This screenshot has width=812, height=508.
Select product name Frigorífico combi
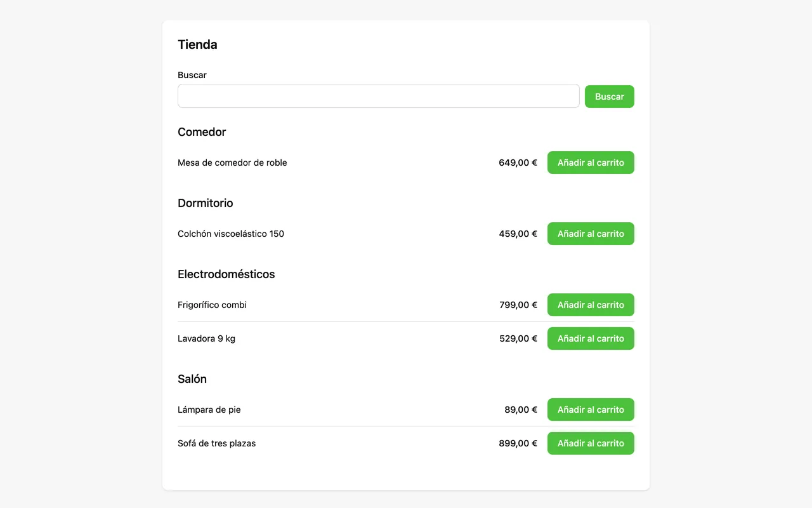pyautogui.click(x=212, y=305)
